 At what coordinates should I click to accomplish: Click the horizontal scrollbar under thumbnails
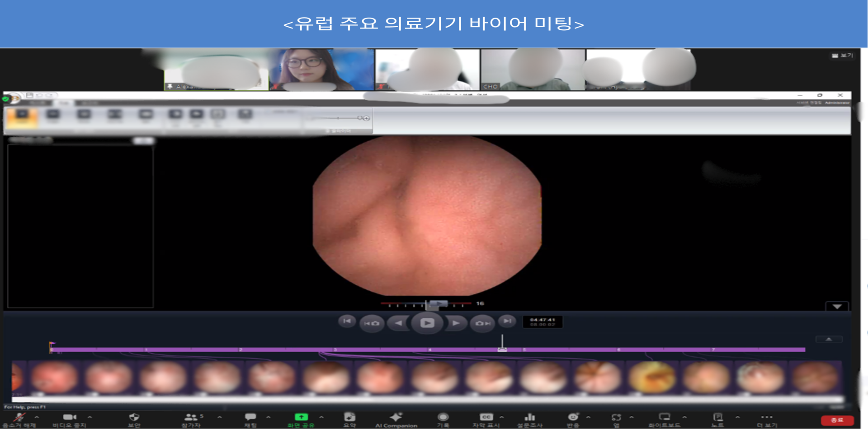click(427, 400)
